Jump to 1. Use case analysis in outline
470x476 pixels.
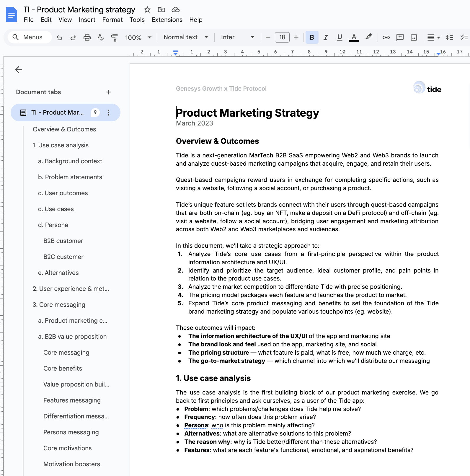tap(61, 145)
